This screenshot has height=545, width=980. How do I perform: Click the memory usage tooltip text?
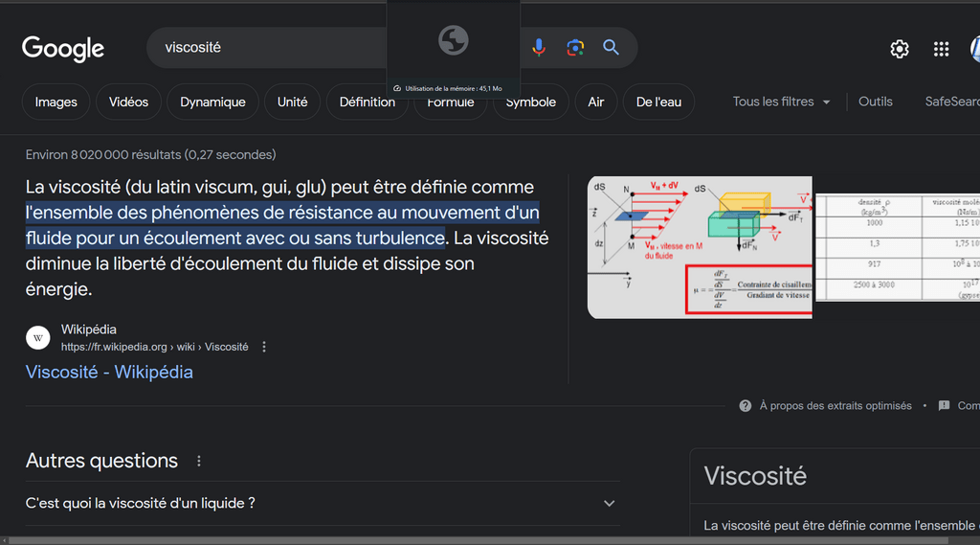point(453,89)
